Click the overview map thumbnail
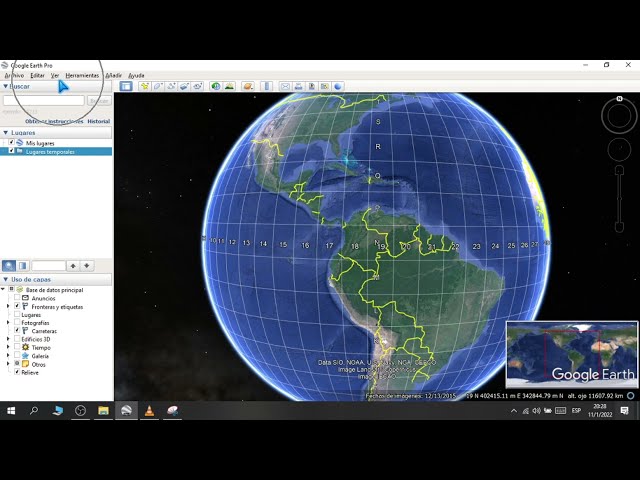This screenshot has width=640, height=480. pos(572,354)
